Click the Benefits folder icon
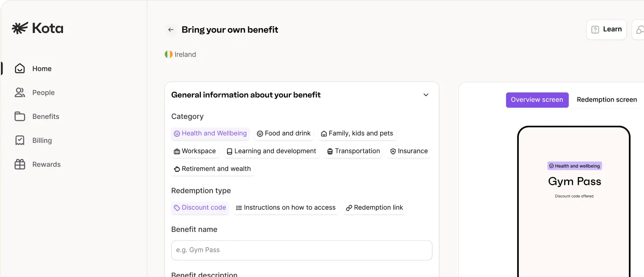This screenshot has width=644, height=277. coord(20,116)
